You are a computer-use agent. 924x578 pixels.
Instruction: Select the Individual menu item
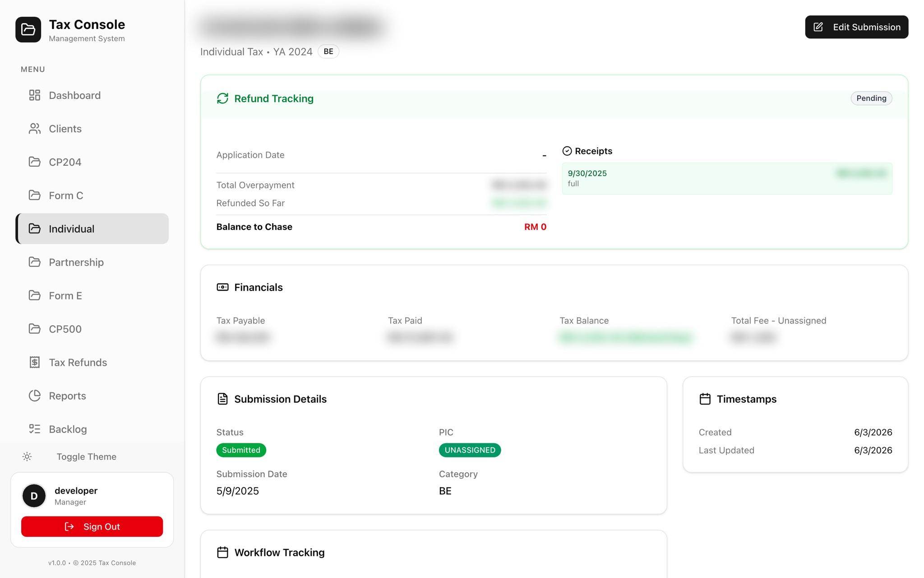(92, 228)
